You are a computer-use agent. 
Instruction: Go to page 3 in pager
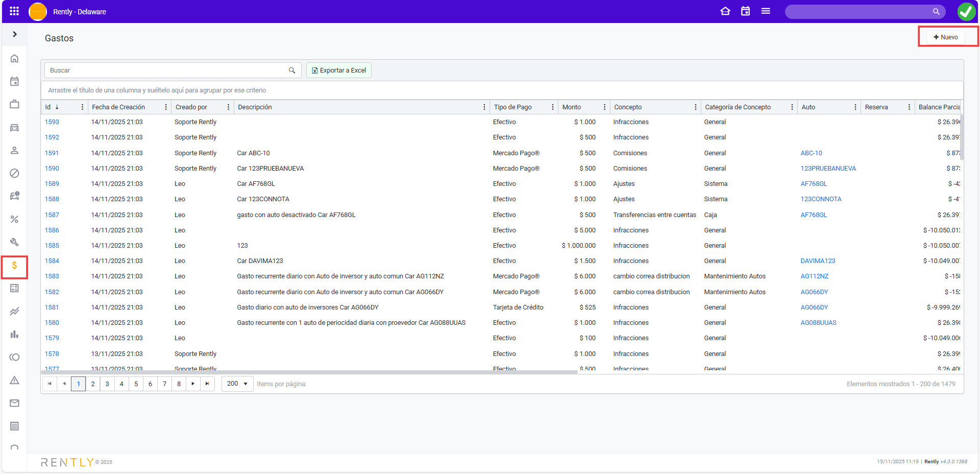[107, 384]
